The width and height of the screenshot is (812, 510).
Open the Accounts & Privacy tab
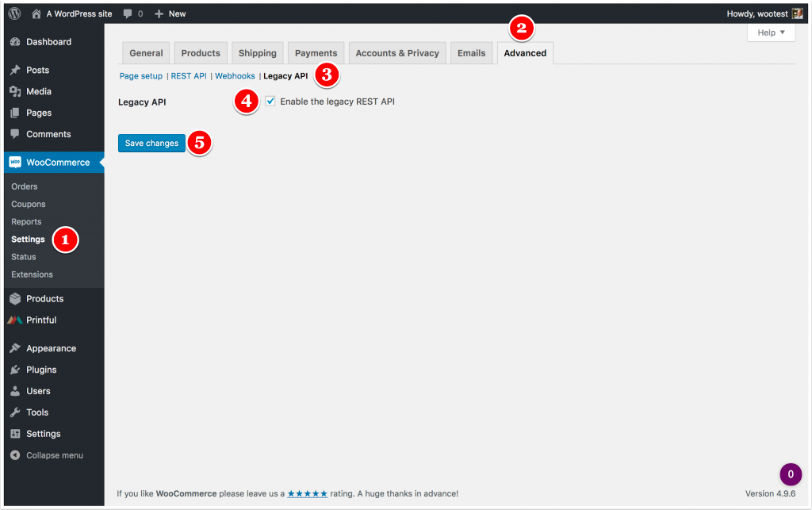396,52
